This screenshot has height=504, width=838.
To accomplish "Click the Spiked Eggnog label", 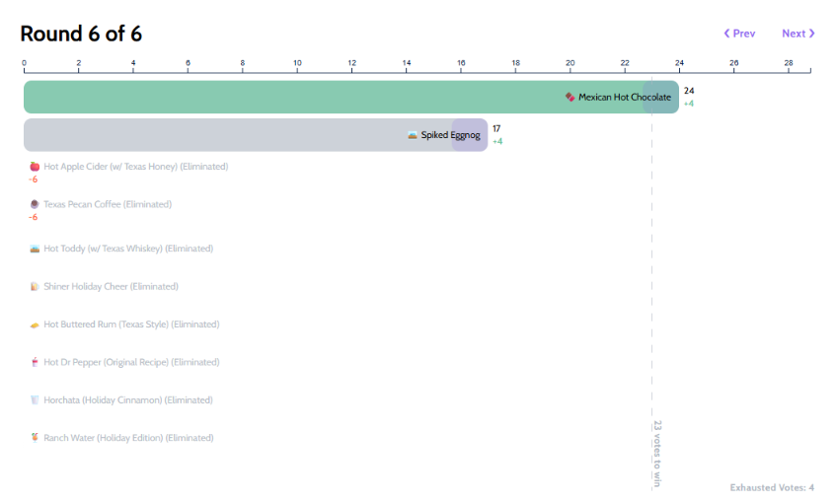I will point(450,135).
